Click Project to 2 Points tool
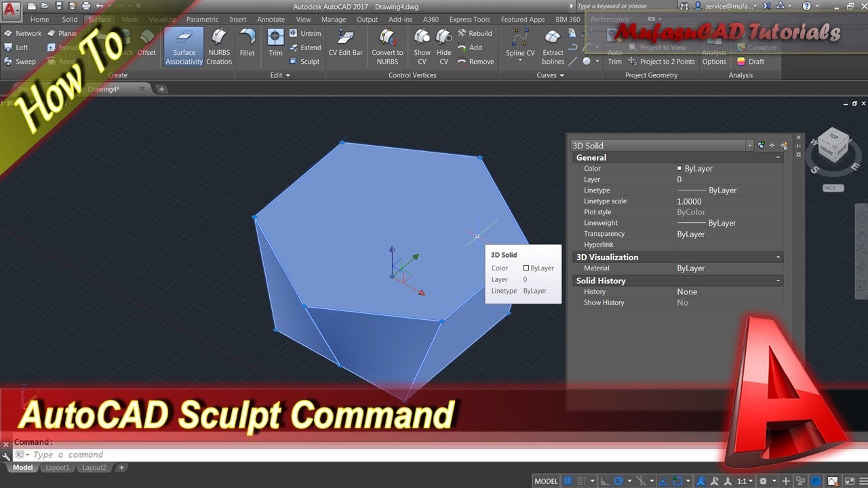868x488 pixels. point(662,62)
